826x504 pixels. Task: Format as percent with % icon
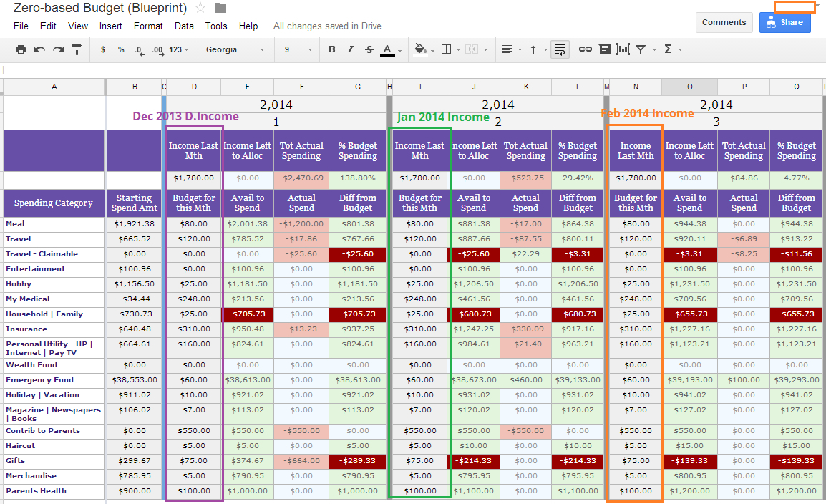click(121, 49)
